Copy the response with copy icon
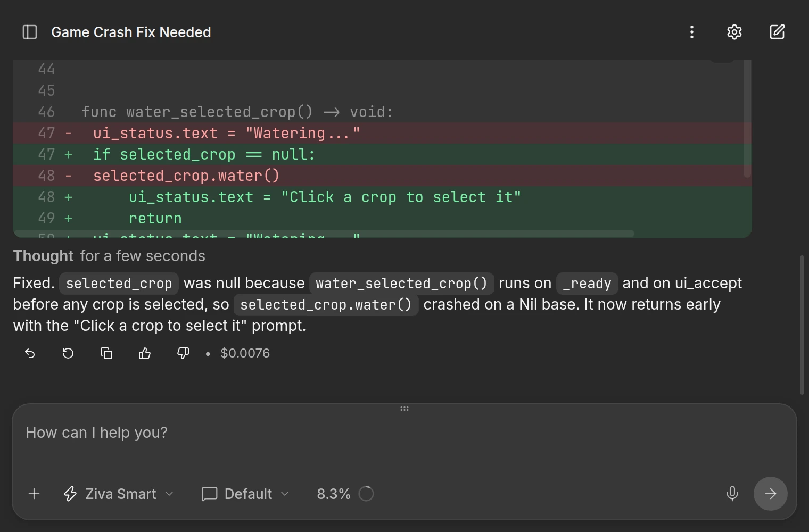Screen dimensions: 809x532 click(106, 353)
